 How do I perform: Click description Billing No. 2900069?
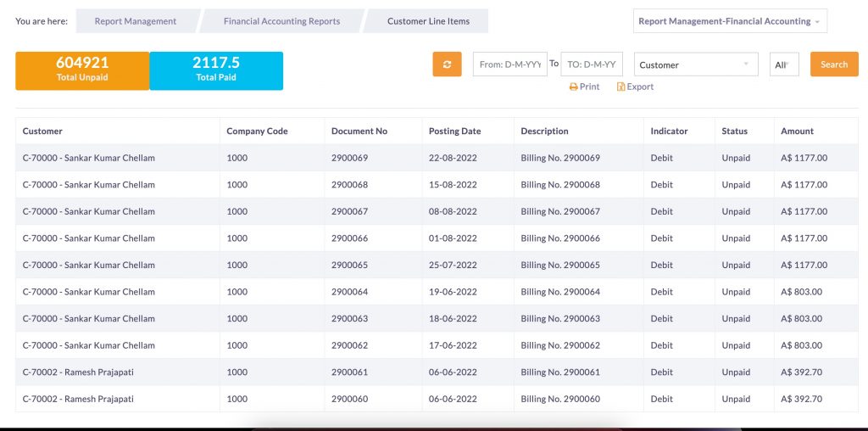tap(560, 158)
